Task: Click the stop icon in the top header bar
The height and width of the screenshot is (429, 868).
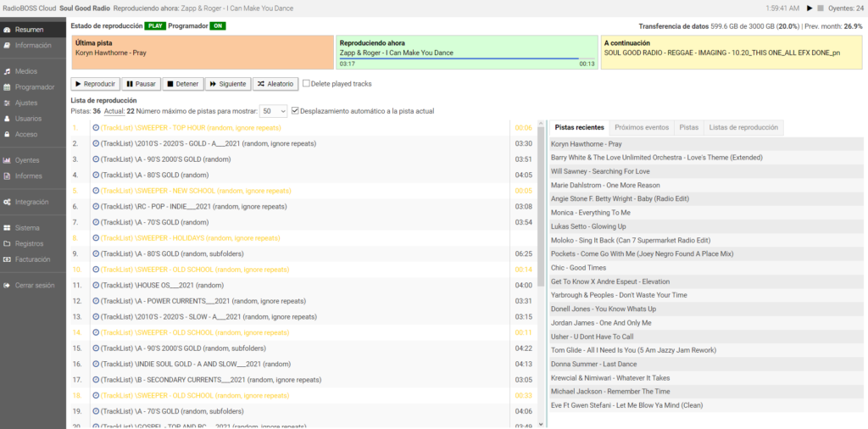Action: click(x=820, y=8)
